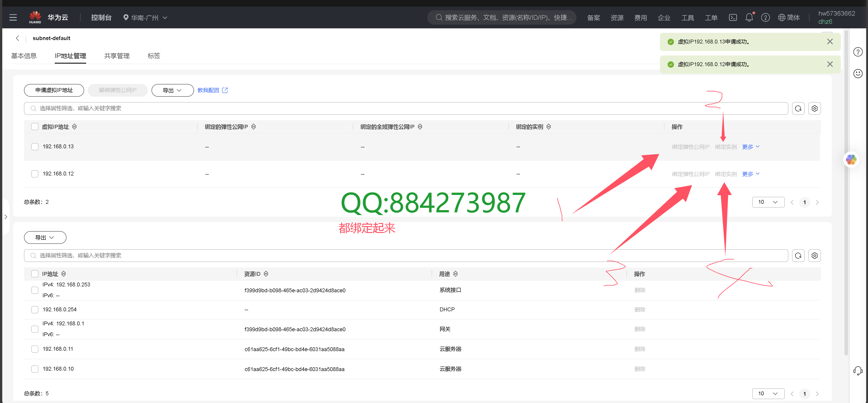Refresh the virtual IP table

click(798, 109)
